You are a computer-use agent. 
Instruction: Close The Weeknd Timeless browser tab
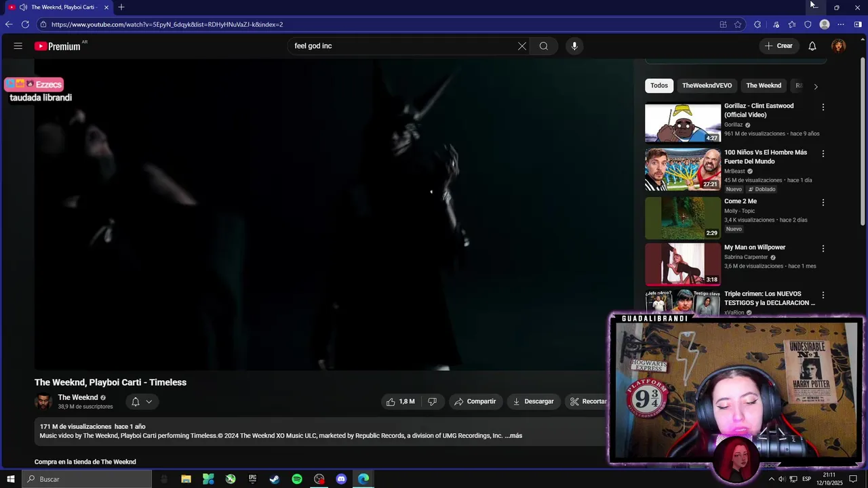[106, 7]
